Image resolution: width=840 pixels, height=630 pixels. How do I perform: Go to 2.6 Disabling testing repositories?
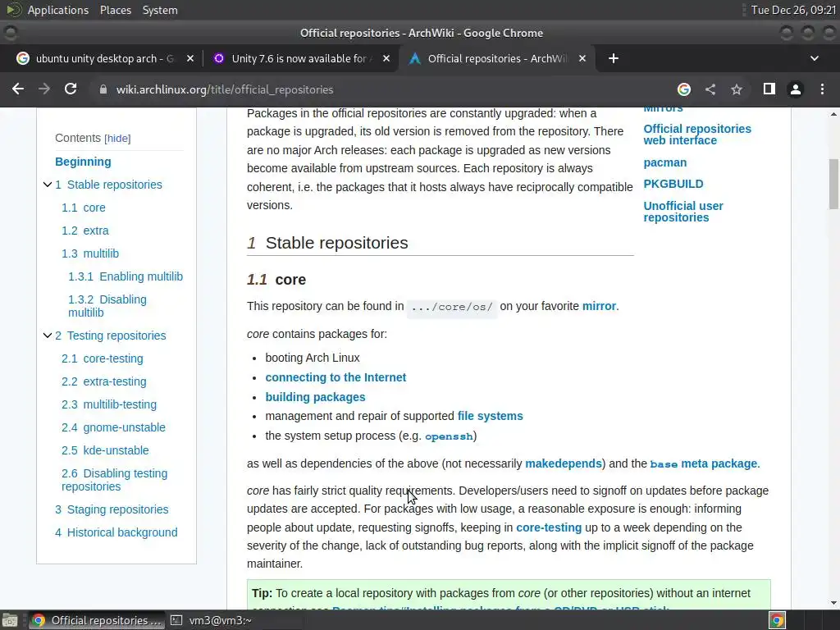115,480
